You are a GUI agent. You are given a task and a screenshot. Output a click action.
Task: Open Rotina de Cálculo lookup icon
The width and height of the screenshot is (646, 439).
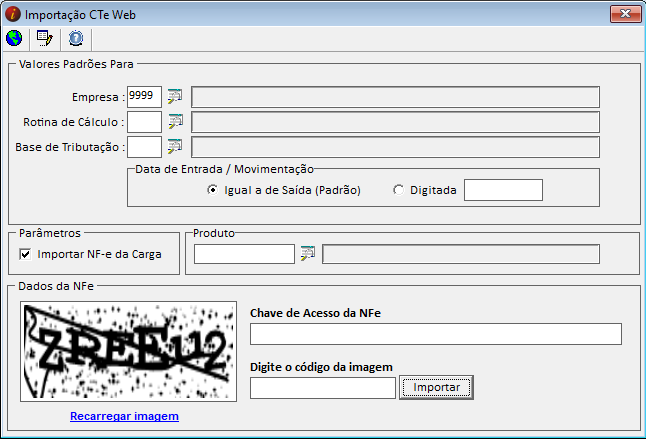pyautogui.click(x=175, y=122)
